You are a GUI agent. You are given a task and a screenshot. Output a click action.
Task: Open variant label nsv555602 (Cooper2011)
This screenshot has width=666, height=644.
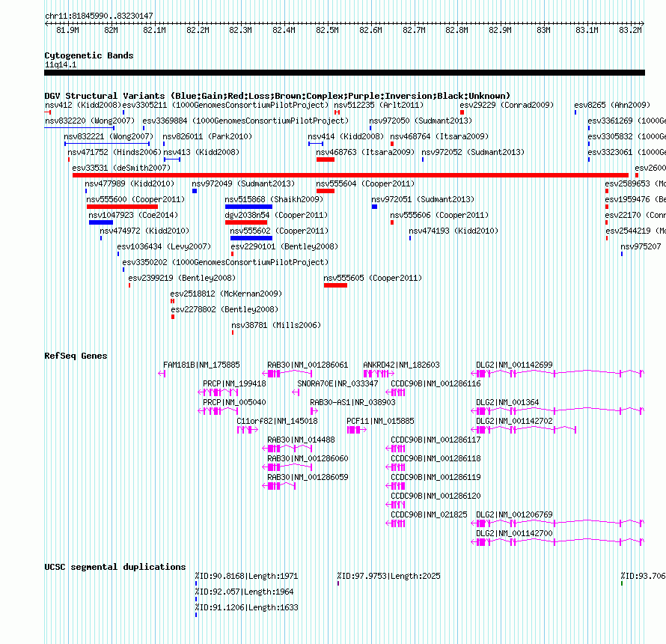(279, 231)
